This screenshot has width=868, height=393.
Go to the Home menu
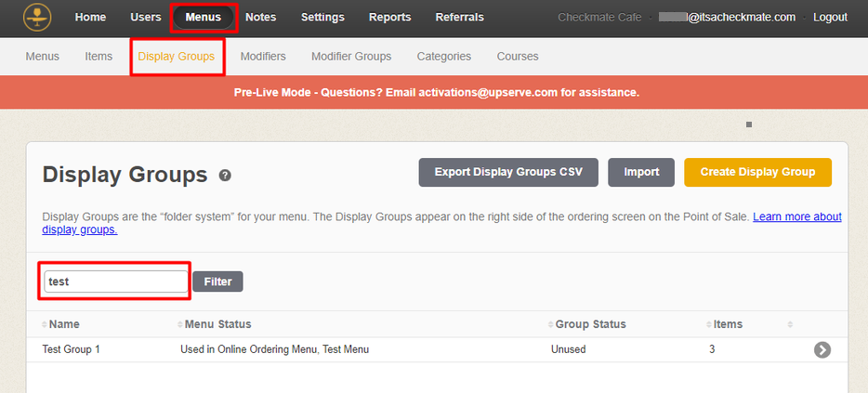pyautogui.click(x=90, y=18)
